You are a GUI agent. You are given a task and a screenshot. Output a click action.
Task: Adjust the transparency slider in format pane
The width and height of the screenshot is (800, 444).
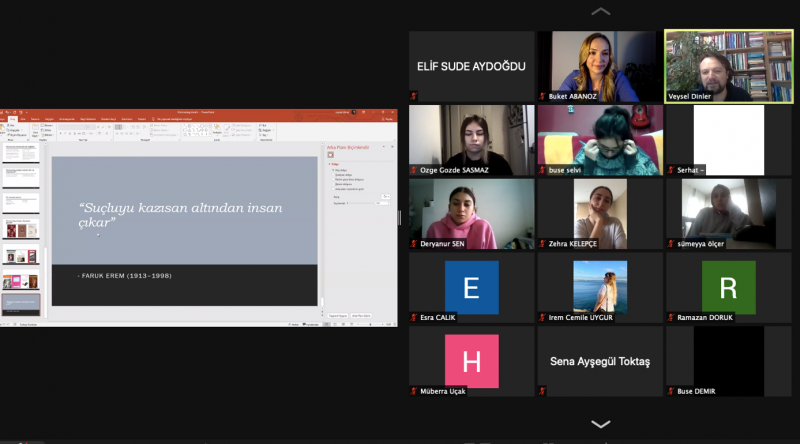tap(362, 204)
